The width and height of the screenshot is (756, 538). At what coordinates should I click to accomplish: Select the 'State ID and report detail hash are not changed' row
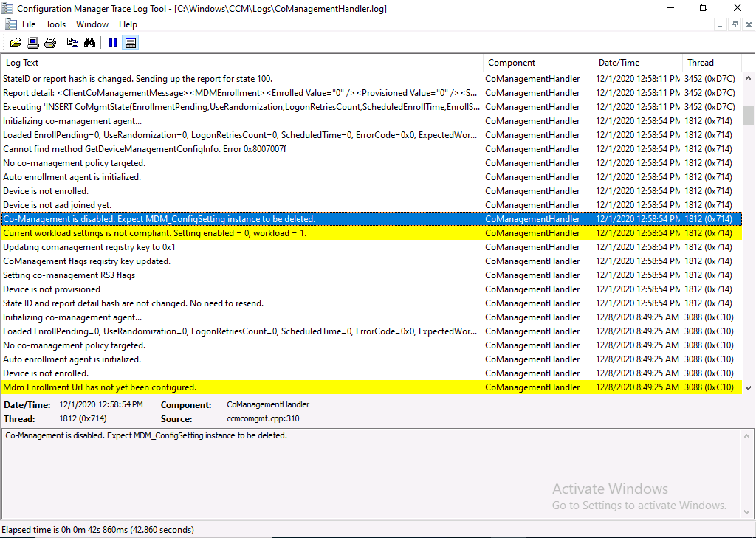pos(371,303)
